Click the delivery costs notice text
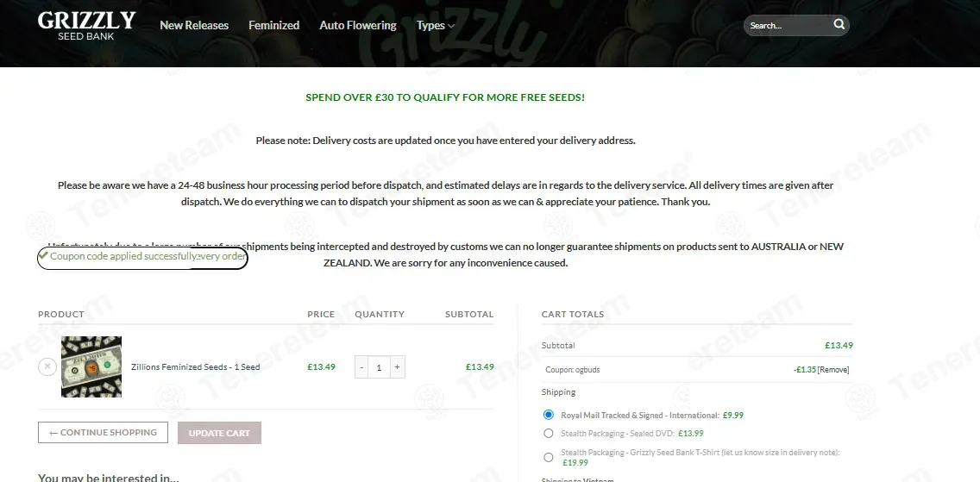Viewport: 980px width, 482px height. [x=446, y=141]
